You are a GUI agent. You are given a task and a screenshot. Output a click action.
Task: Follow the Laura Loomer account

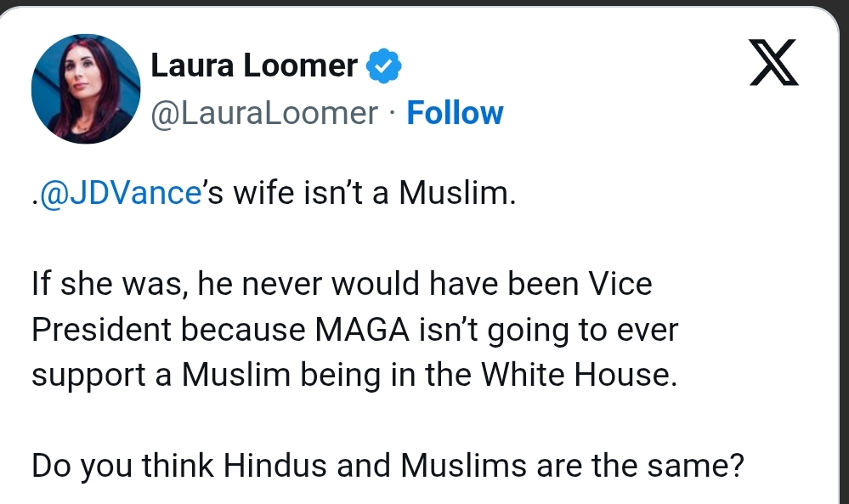point(455,113)
